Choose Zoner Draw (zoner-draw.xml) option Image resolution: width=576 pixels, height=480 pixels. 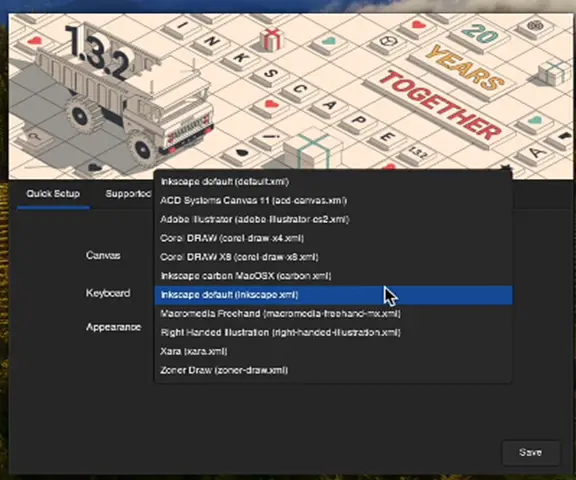(333, 370)
